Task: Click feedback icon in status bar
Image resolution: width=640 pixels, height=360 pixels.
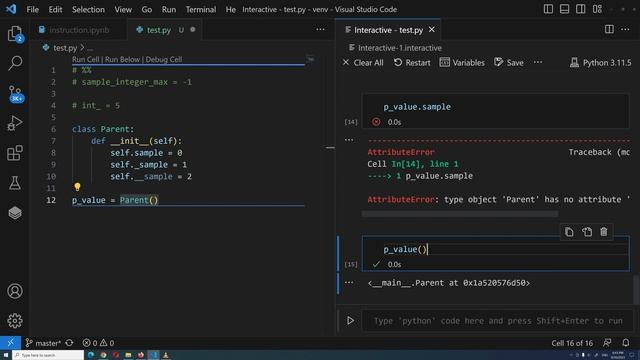Action: coord(607,343)
